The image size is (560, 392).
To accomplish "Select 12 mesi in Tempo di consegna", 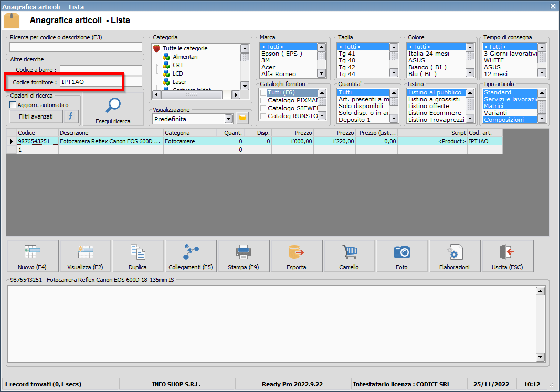I will 510,74.
